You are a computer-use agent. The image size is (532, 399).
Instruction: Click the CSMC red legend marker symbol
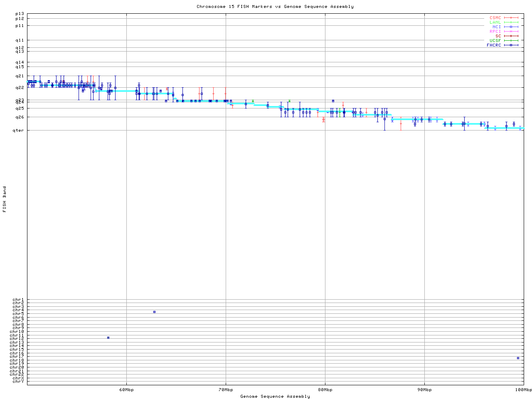pos(511,18)
